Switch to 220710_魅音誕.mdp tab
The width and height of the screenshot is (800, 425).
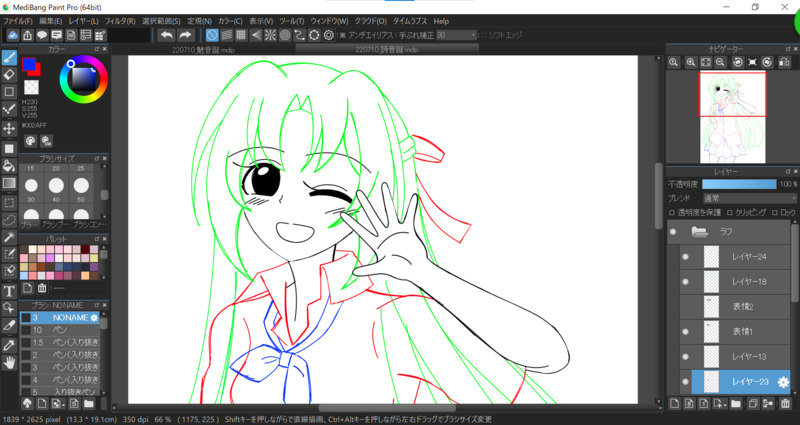pyautogui.click(x=203, y=49)
